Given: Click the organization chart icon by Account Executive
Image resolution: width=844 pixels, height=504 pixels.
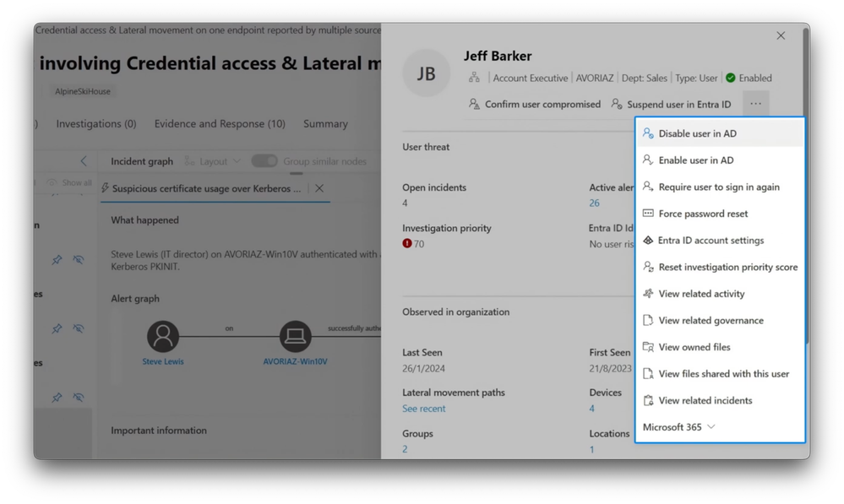Looking at the screenshot, I should tap(474, 78).
